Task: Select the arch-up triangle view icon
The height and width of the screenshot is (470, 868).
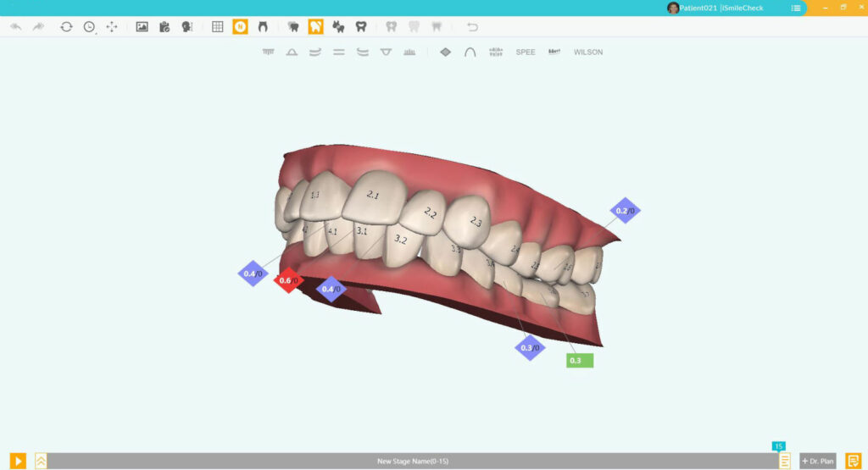Action: coord(292,52)
